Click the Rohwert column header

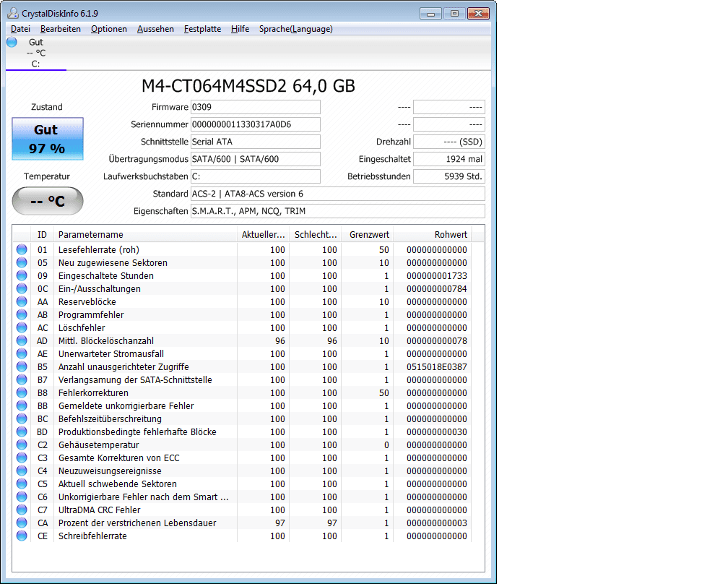coord(432,235)
